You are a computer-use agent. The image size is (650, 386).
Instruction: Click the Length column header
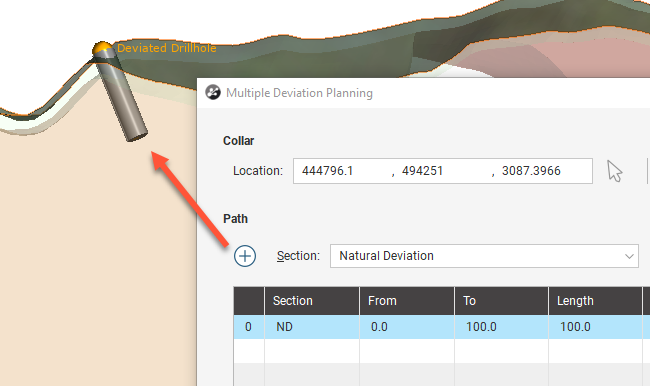click(595, 301)
